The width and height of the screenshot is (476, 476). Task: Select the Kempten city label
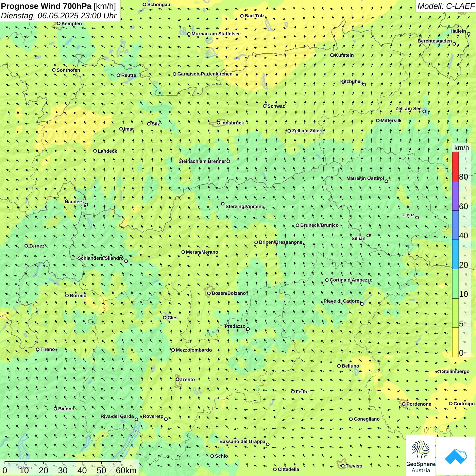point(72,23)
